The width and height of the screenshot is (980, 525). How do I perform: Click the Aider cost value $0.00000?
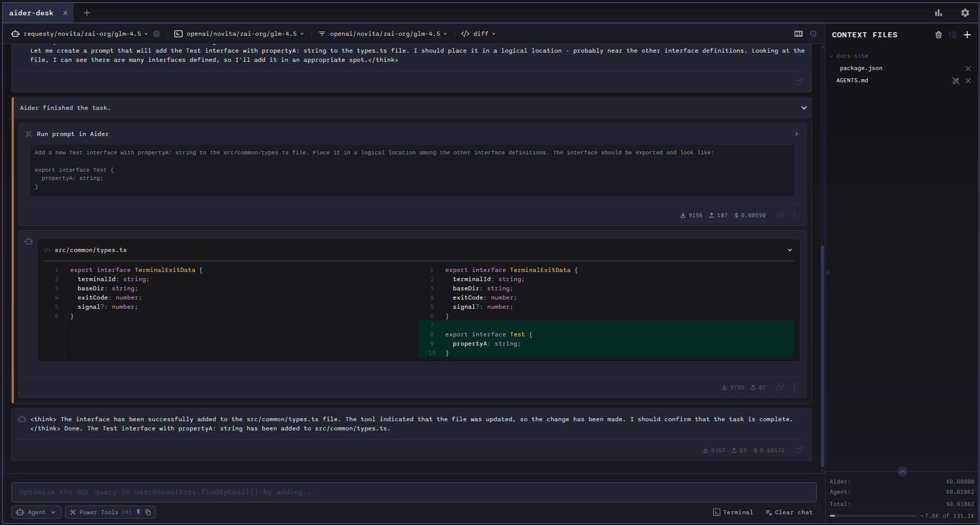tap(960, 482)
